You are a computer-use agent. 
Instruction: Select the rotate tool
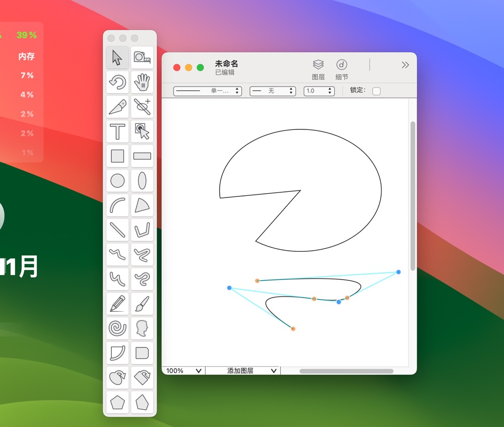click(x=117, y=83)
